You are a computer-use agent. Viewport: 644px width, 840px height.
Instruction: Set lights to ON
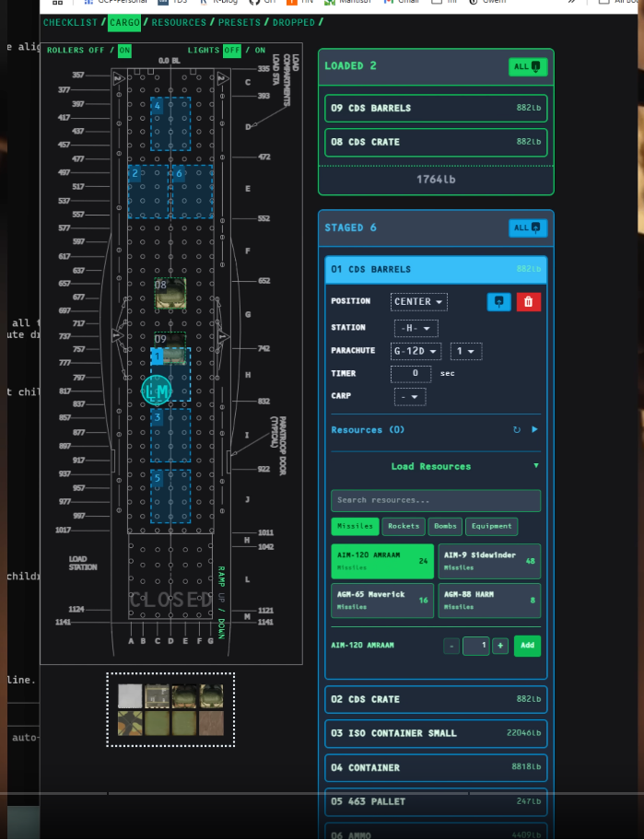point(260,50)
